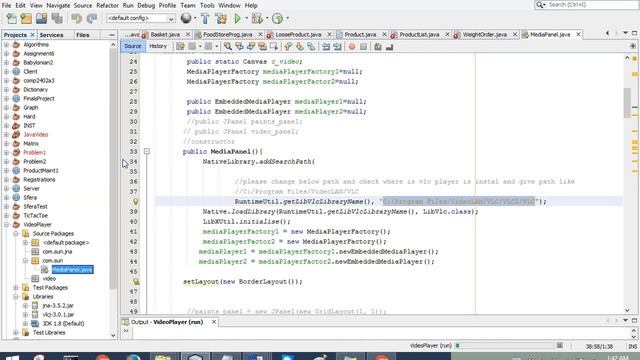Create a new file with toolbar icon
The height and width of the screenshot is (360, 640).
[11, 18]
